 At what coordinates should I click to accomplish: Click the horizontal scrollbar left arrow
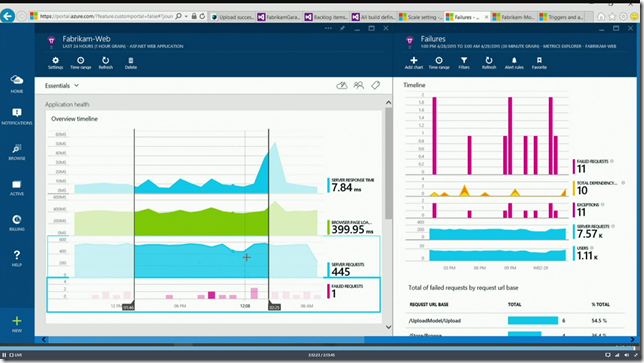click(x=44, y=340)
